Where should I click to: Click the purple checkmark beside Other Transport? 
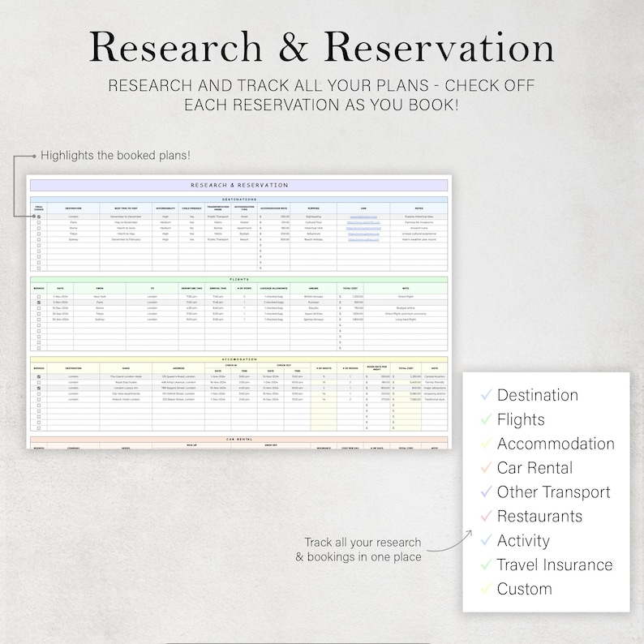(x=486, y=492)
